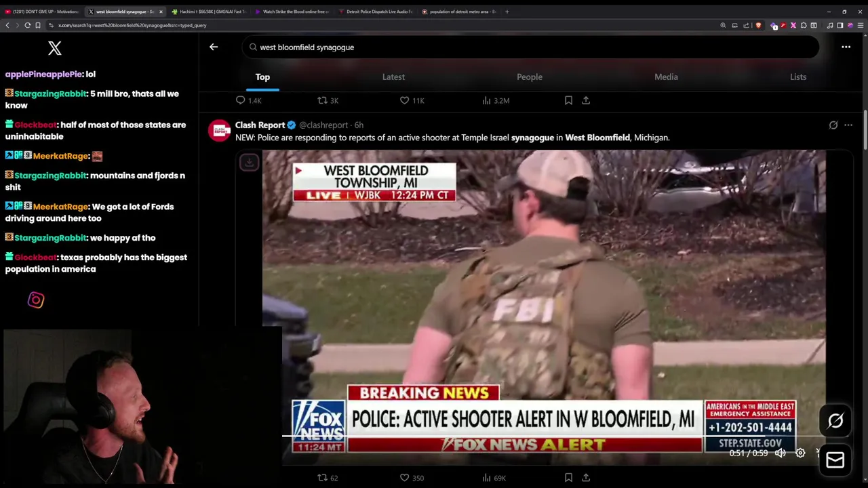This screenshot has height=488, width=868.
Task: Click the Grok icon on Clash Report post
Action: coord(833,125)
